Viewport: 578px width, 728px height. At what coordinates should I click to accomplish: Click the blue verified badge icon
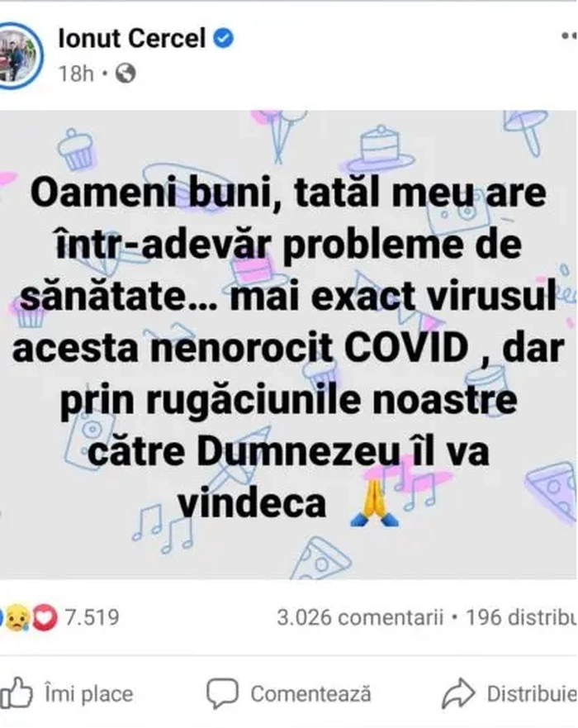pos(223,38)
